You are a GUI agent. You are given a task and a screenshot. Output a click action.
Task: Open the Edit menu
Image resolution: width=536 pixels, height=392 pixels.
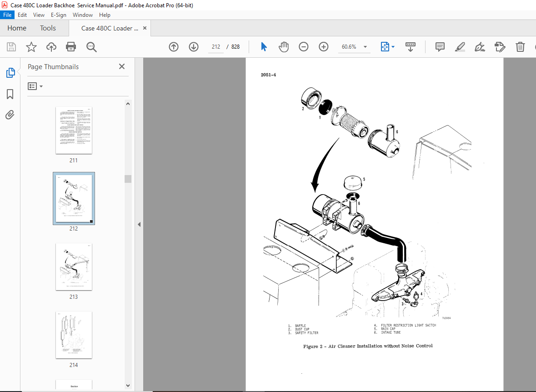(22, 15)
